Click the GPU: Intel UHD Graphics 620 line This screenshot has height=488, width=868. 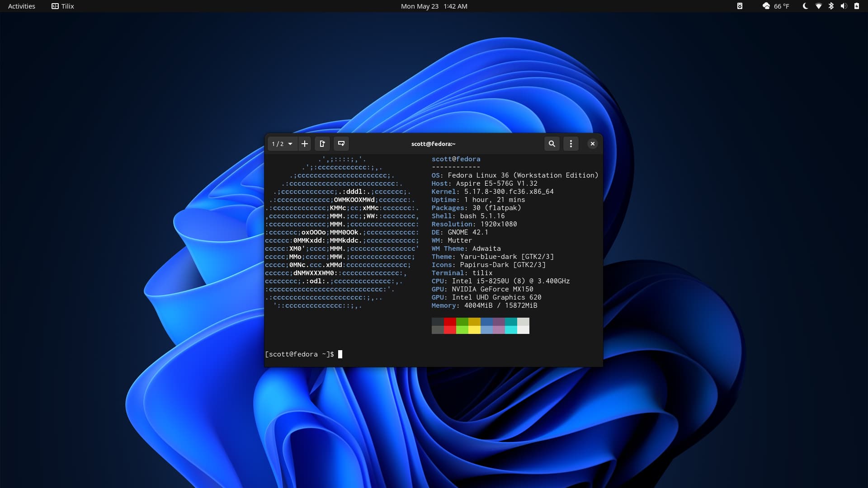[x=486, y=297]
